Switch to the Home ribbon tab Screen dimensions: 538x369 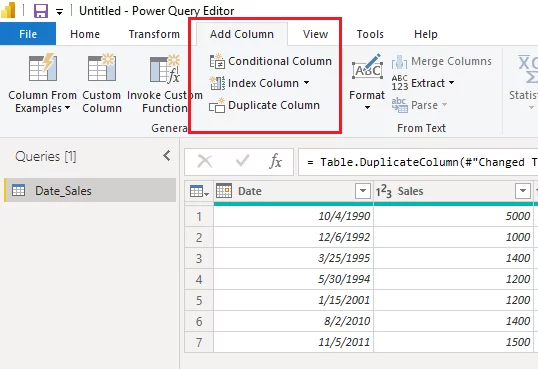(85, 34)
